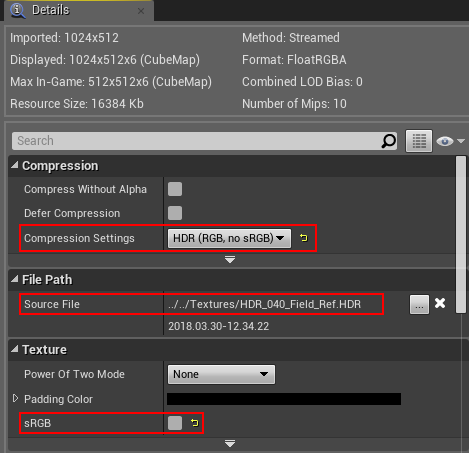Open Power Of Two Mode dropdown
The image size is (469, 453).
pos(221,374)
